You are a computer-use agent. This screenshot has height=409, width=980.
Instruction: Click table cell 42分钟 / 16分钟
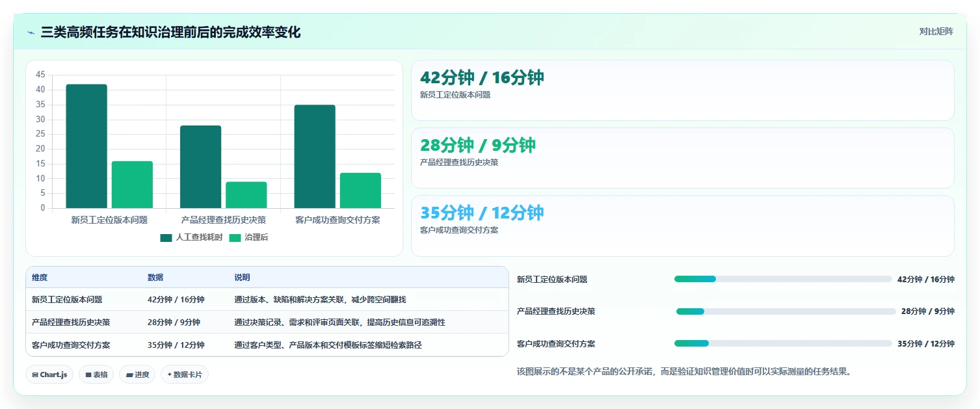176,300
